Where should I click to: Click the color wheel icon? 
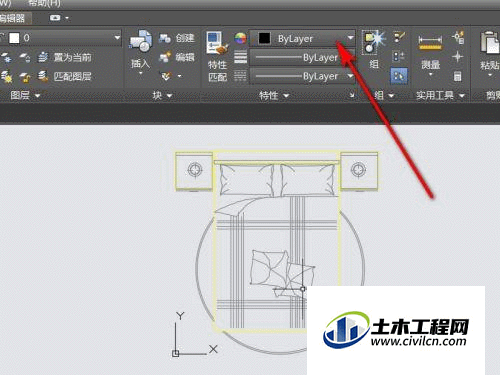click(240, 38)
